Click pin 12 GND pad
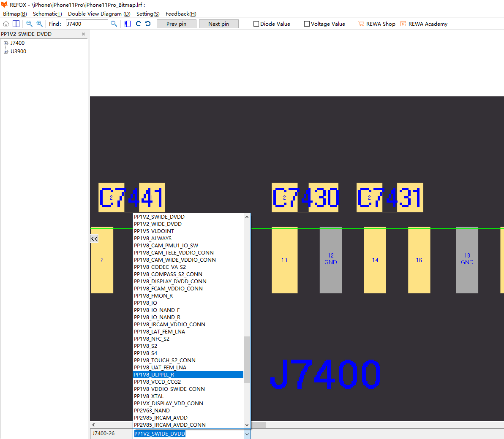Screen dimensions: 504x439 point(331,260)
